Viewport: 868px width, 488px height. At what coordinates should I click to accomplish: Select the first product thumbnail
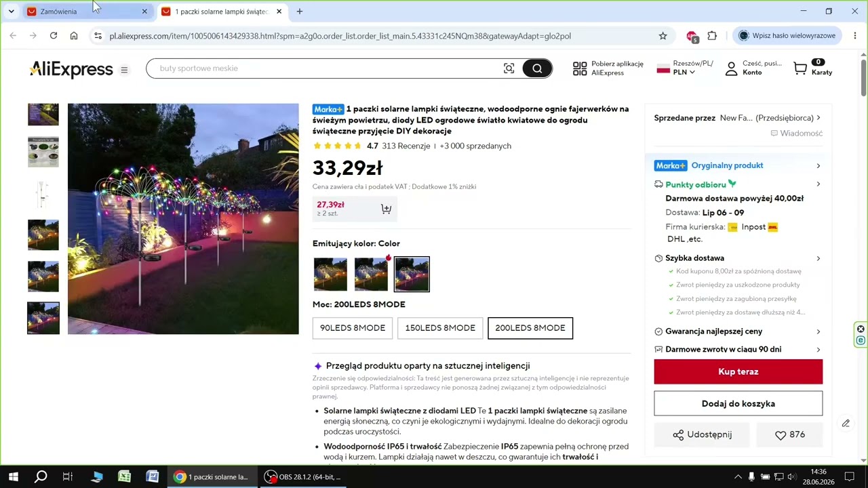43,115
